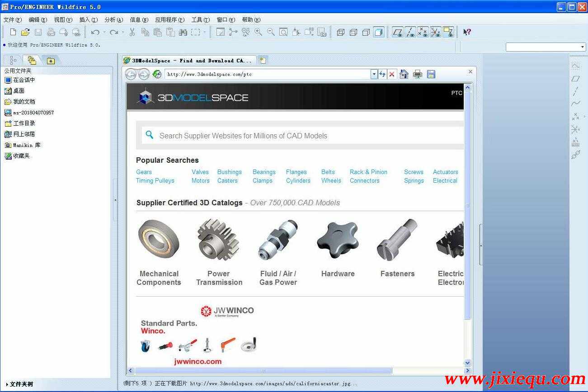
Task: Select Hidden Line display style icon
Action: (x=353, y=32)
